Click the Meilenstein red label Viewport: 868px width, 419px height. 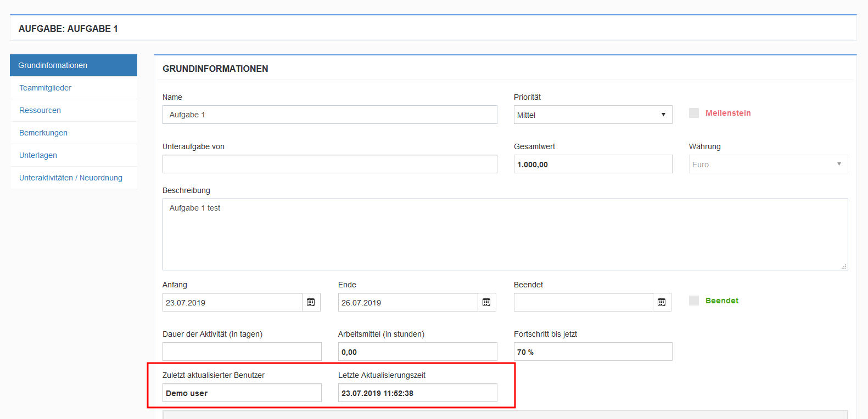728,113
